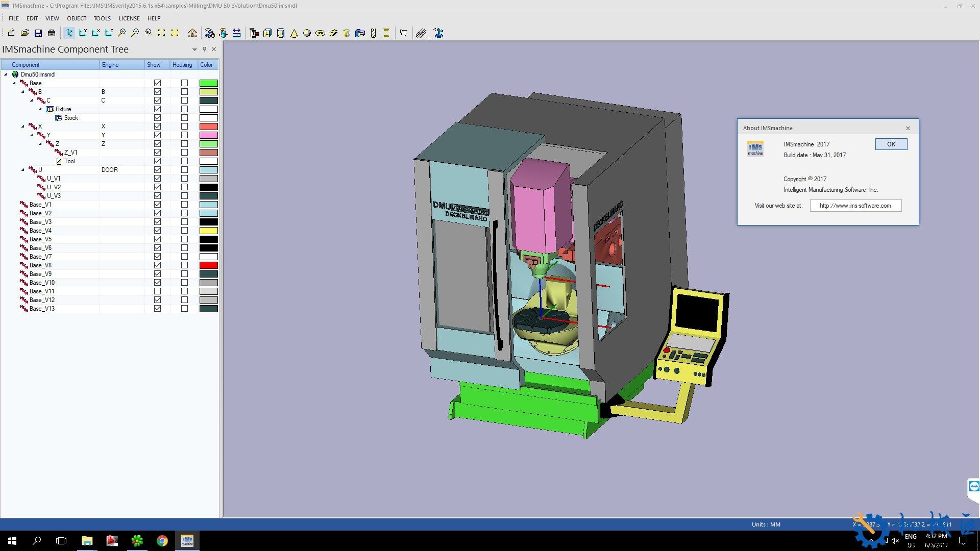Insert a cone primitive from toolbar
Image resolution: width=980 pixels, height=551 pixels.
coord(294,33)
